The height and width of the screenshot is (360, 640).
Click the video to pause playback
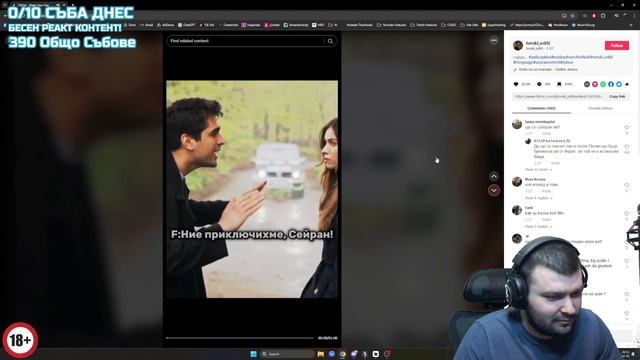(x=252, y=189)
